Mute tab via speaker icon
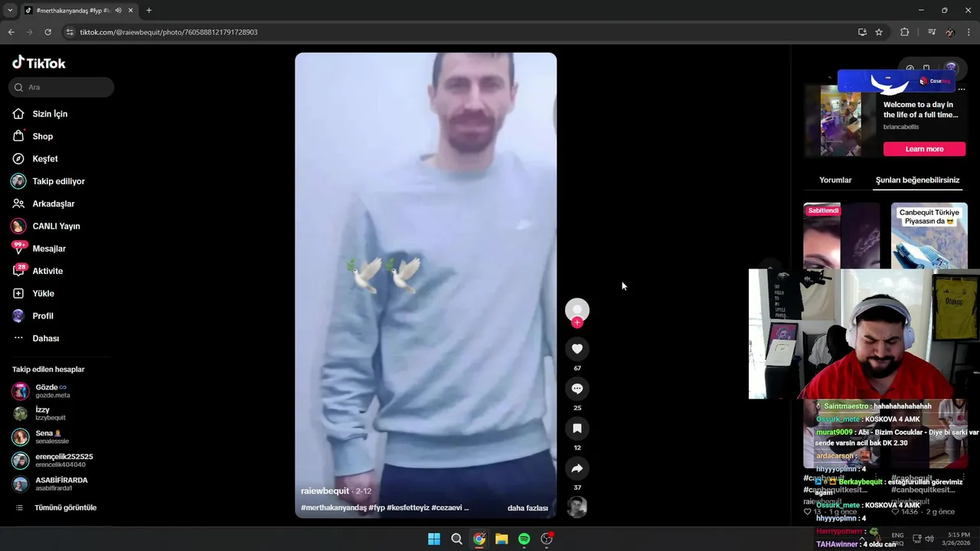 pyautogui.click(x=118, y=11)
